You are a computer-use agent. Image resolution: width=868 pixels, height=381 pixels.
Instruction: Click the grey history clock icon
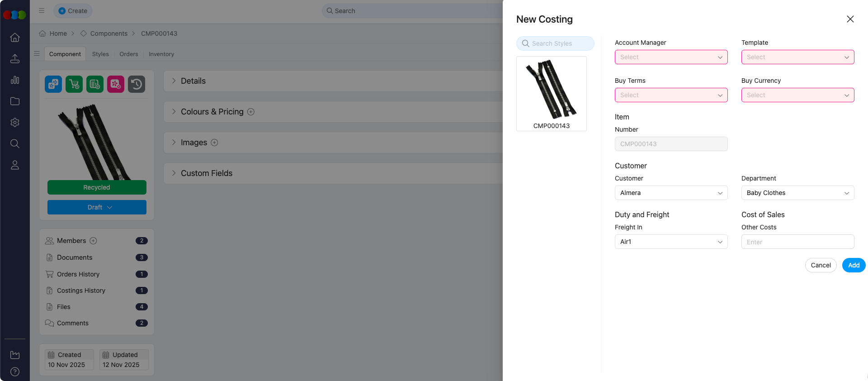137,84
